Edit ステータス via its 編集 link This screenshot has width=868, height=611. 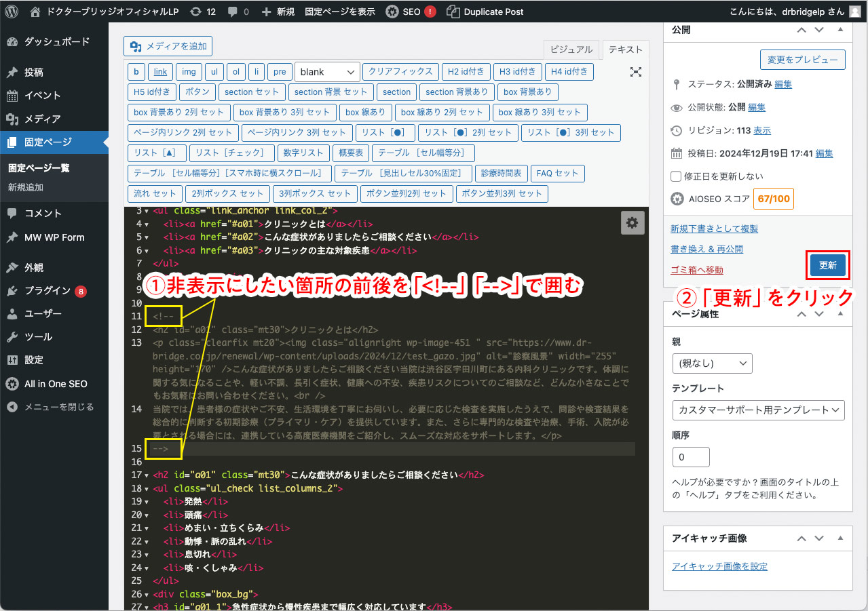(x=783, y=85)
